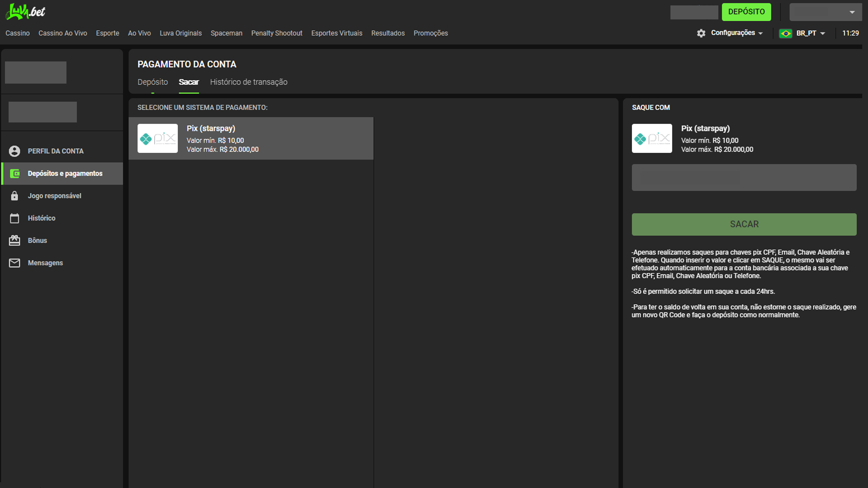Click the 11:29 clock display
The height and width of the screenshot is (488, 868).
point(850,33)
